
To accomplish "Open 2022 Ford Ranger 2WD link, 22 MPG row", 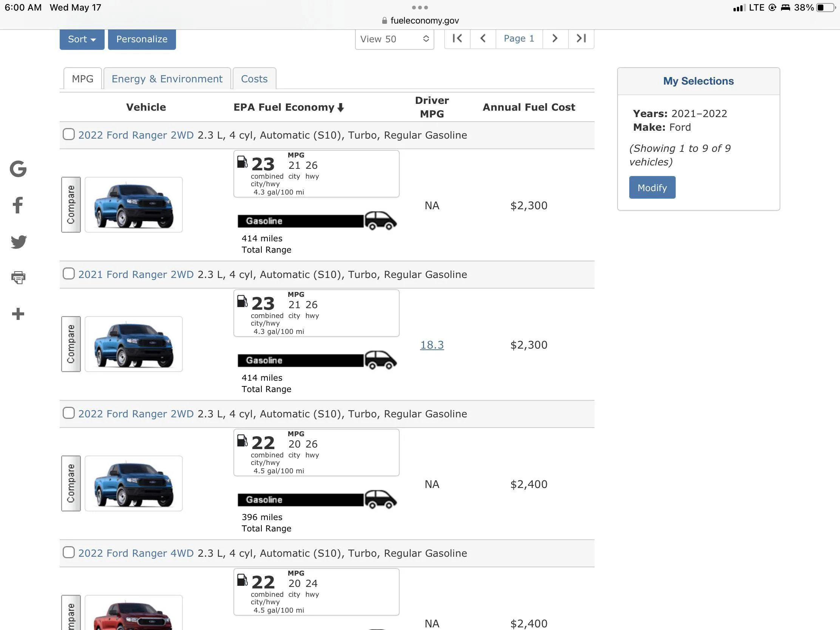I will pyautogui.click(x=136, y=414).
